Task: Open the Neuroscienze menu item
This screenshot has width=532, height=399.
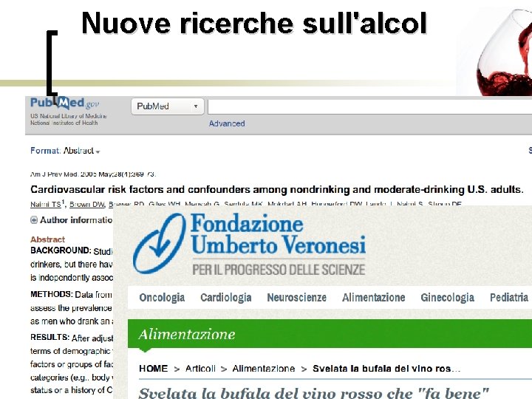Action: [296, 298]
